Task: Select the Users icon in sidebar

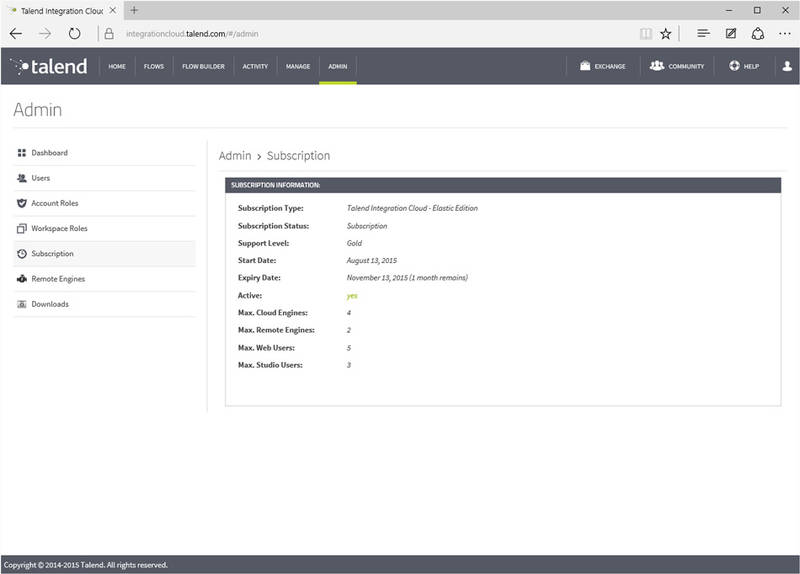Action: coord(21,178)
